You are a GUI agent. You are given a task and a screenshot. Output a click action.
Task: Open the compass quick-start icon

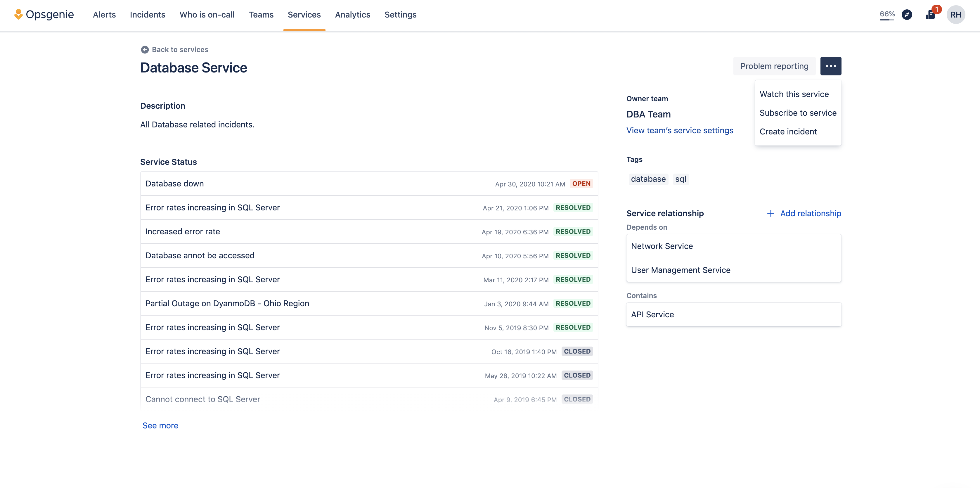point(907,14)
